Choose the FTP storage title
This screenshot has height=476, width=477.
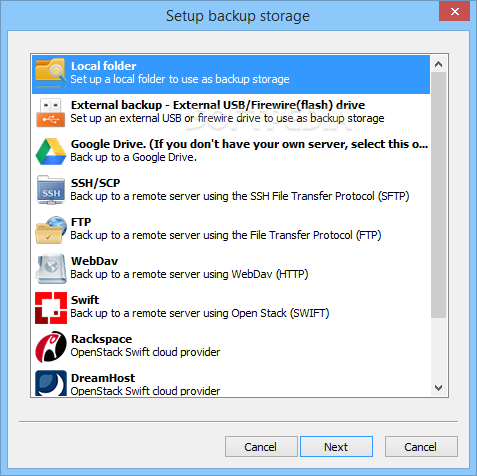[x=81, y=222]
